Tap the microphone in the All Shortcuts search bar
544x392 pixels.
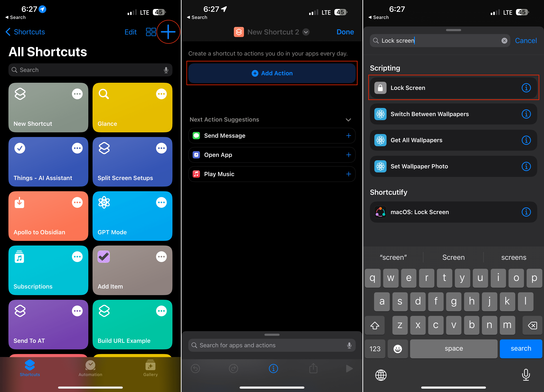(166, 70)
